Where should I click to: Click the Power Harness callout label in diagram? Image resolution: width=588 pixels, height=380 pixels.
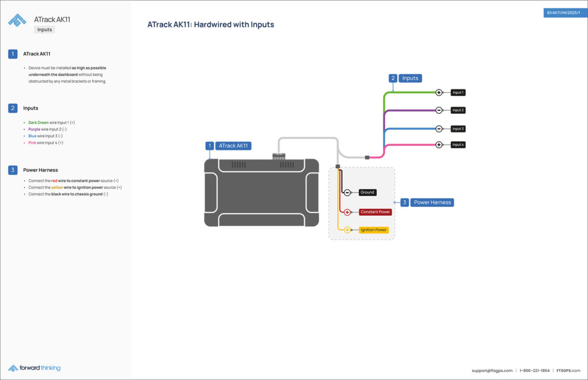(432, 203)
